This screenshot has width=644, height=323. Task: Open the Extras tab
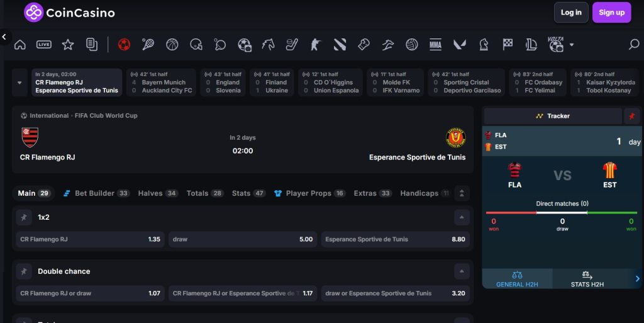pos(372,193)
